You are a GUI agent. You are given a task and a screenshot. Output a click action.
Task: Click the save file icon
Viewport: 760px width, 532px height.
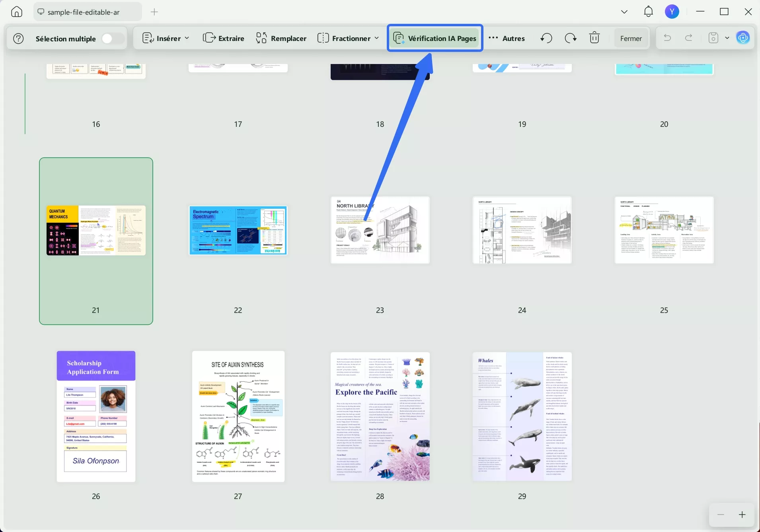713,38
